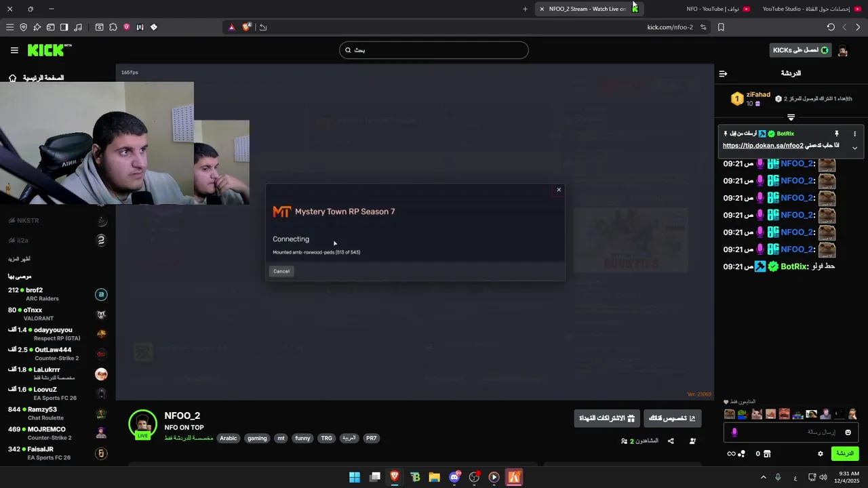Open pinned message three-dot options
The height and width of the screenshot is (488, 868).
(854, 134)
